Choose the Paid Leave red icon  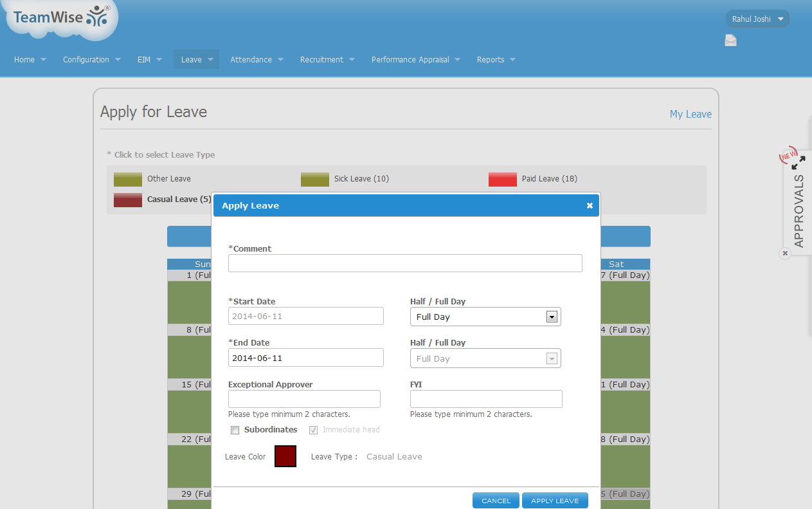tap(502, 179)
